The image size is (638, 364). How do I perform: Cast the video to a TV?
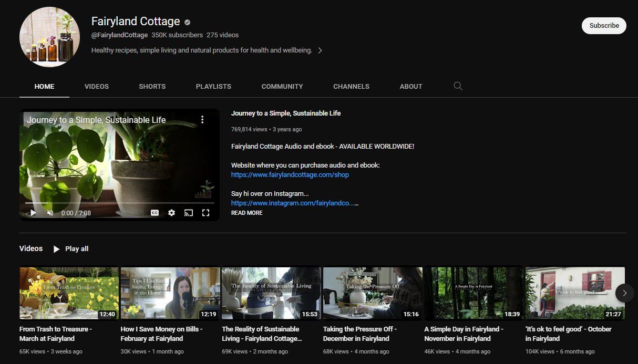point(188,213)
